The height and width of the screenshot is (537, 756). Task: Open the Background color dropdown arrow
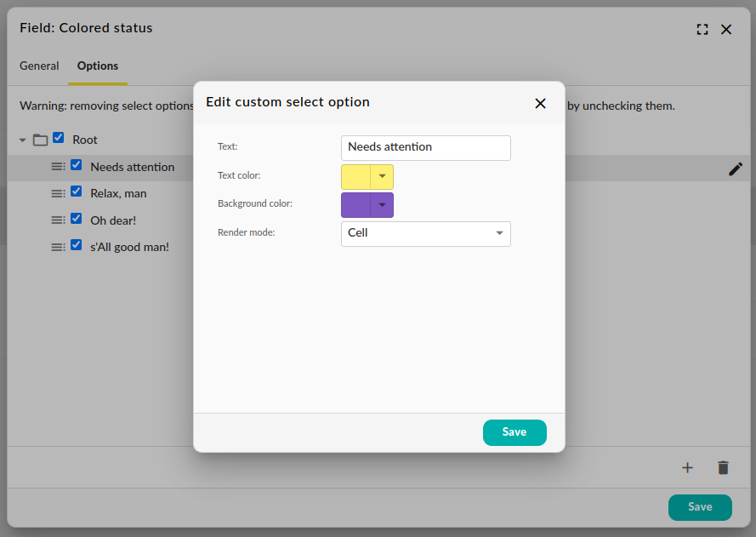pyautogui.click(x=383, y=205)
